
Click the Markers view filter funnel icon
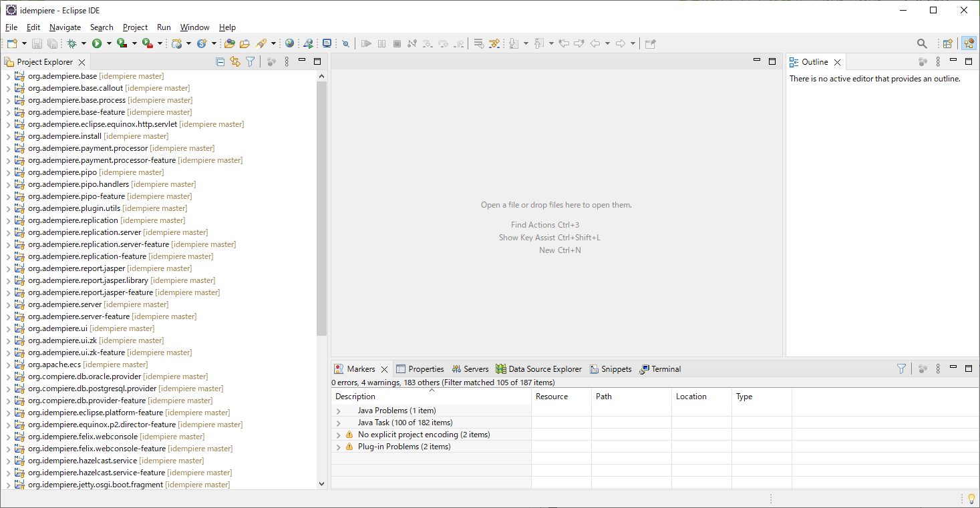pos(901,368)
